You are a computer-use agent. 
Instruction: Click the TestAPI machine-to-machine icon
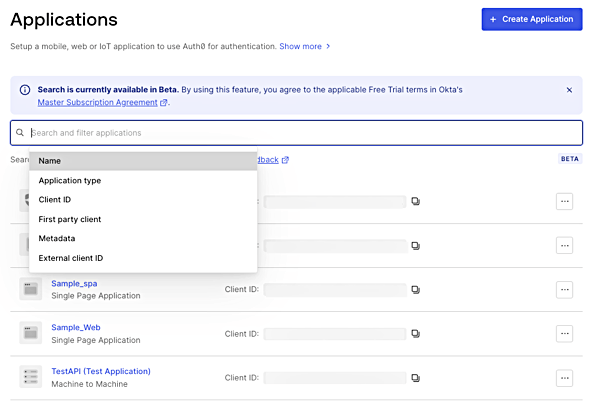pos(31,377)
